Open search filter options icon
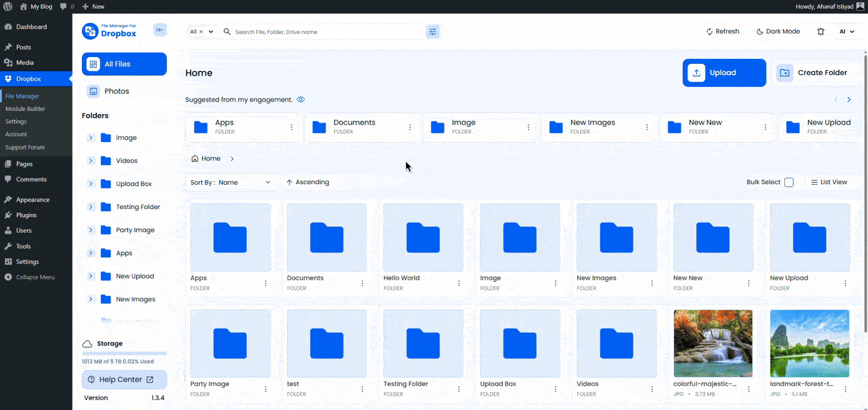 (x=432, y=32)
